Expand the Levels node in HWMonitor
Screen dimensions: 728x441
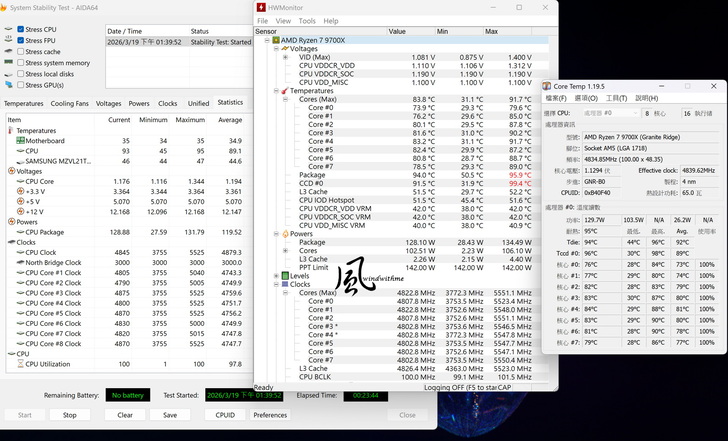[277, 275]
